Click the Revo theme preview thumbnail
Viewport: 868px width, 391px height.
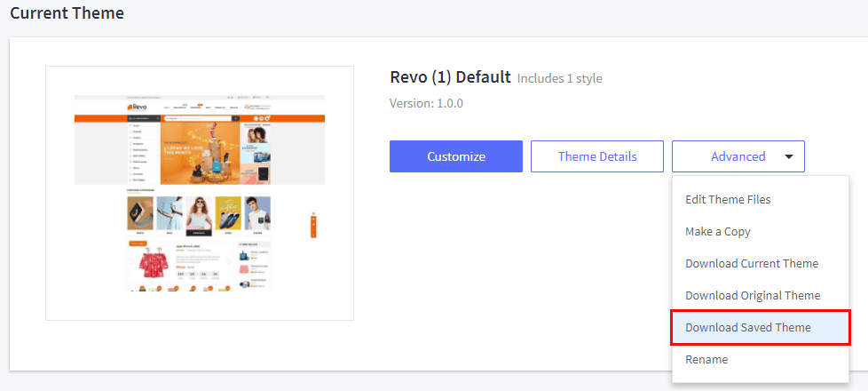(x=200, y=193)
